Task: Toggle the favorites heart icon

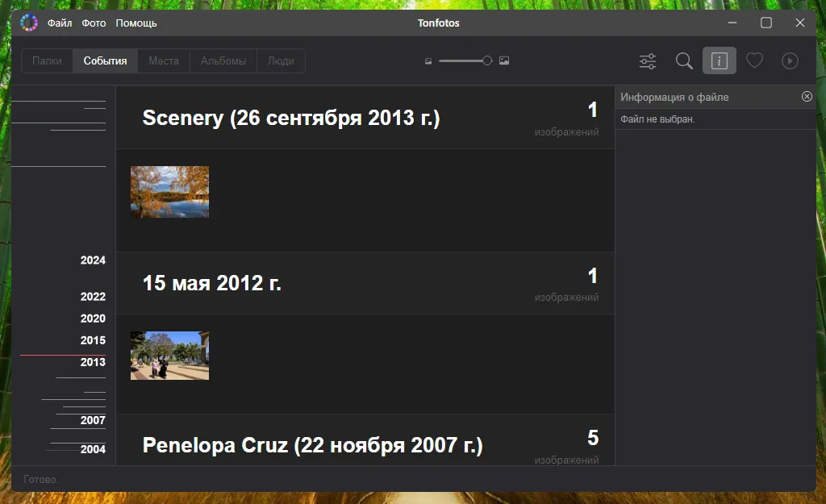Action: (x=754, y=61)
